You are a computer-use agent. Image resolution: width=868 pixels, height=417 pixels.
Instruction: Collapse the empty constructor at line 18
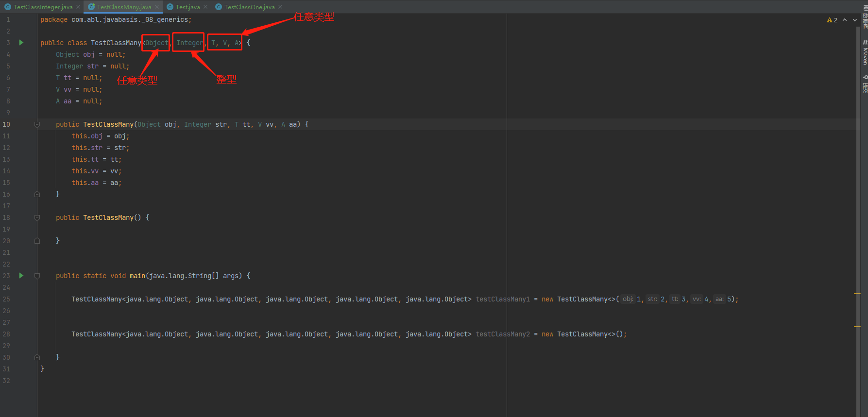(37, 217)
